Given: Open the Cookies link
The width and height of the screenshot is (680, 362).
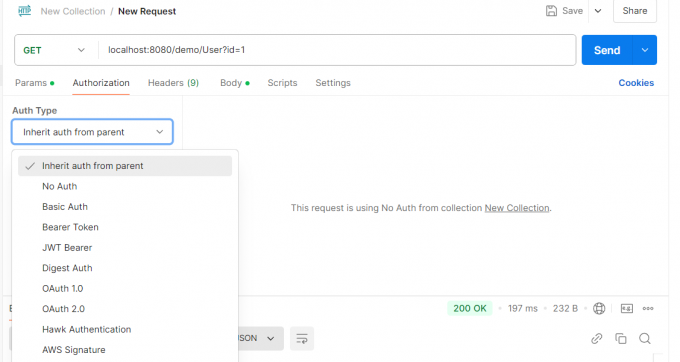Looking at the screenshot, I should (x=636, y=83).
